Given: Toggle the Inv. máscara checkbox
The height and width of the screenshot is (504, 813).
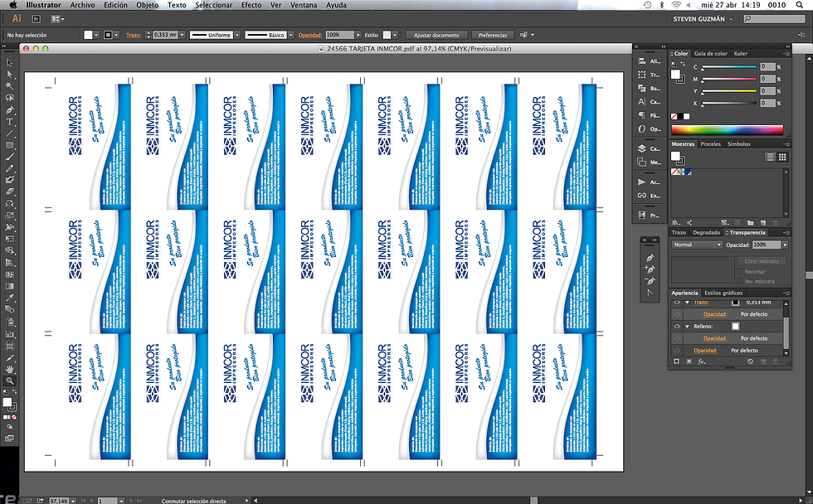Looking at the screenshot, I should tap(740, 281).
